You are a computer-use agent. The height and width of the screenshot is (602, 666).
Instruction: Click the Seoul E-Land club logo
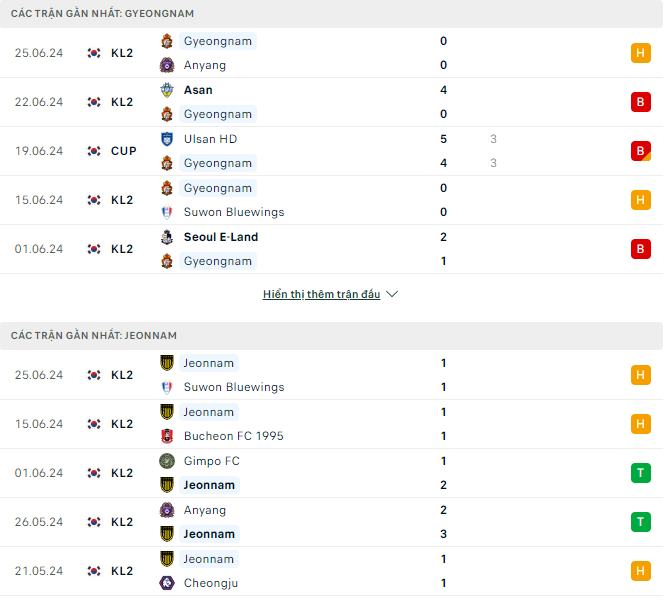[x=167, y=237]
